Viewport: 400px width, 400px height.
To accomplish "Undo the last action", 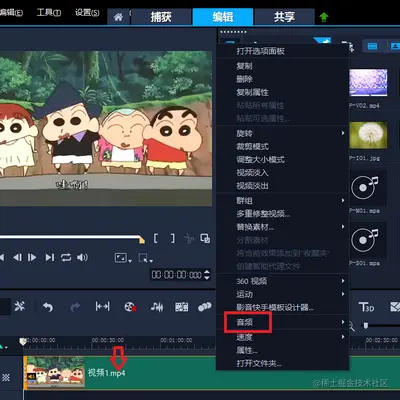I will pos(48,307).
